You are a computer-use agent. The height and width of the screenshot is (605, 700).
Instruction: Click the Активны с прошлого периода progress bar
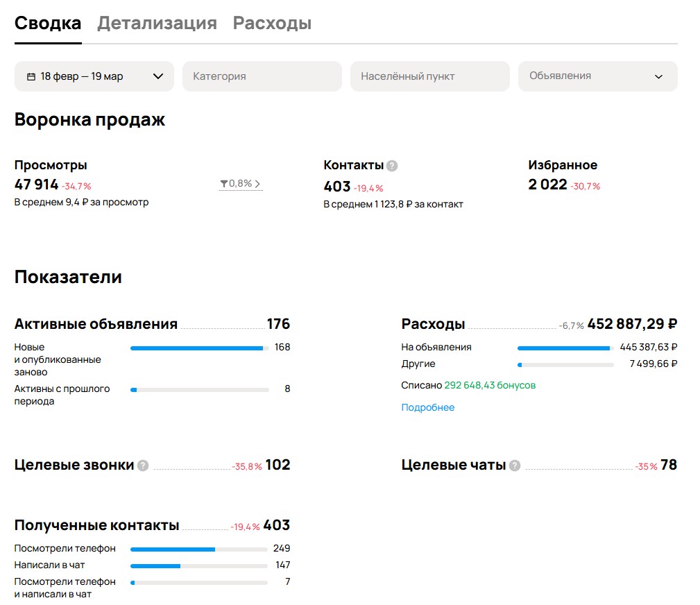pyautogui.click(x=200, y=390)
